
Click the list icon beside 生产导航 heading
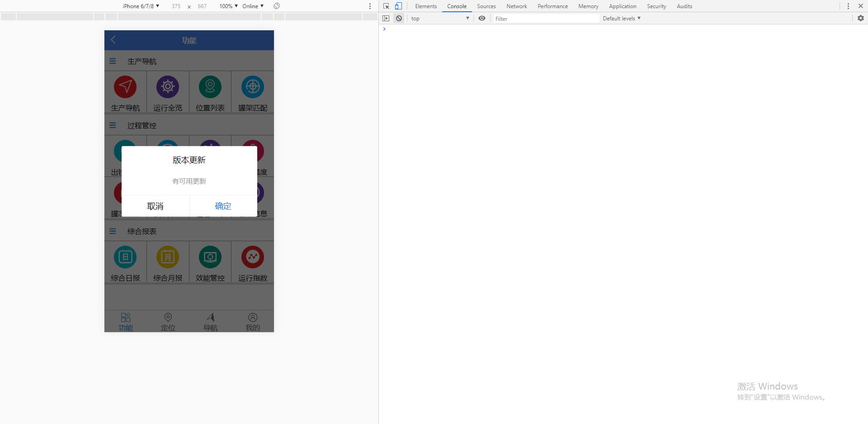point(113,61)
